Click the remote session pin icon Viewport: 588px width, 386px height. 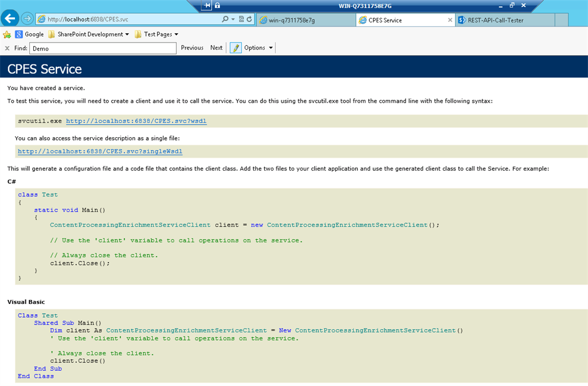click(207, 5)
